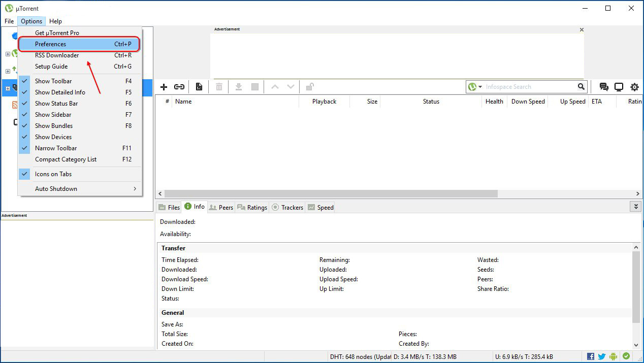
Task: Click the DHT: 648 nodes status text
Action: (361, 356)
